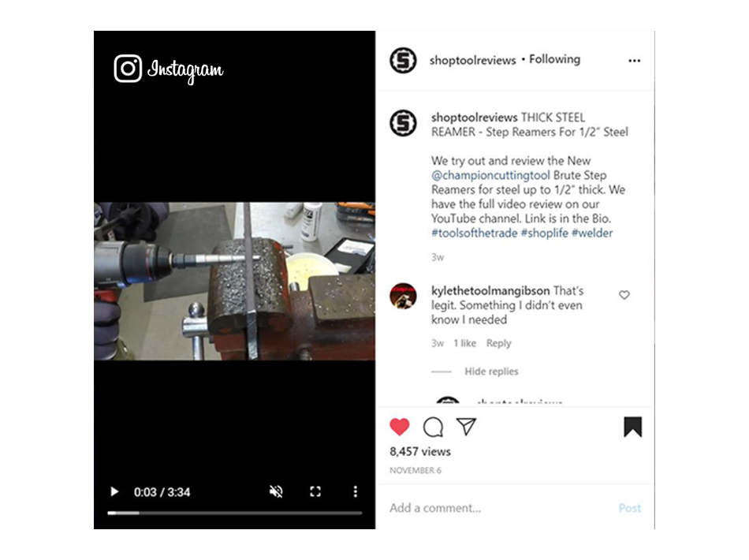Open the shoptoolreviews profile avatar in the header
Viewport: 749px width, 560px height.
click(403, 60)
